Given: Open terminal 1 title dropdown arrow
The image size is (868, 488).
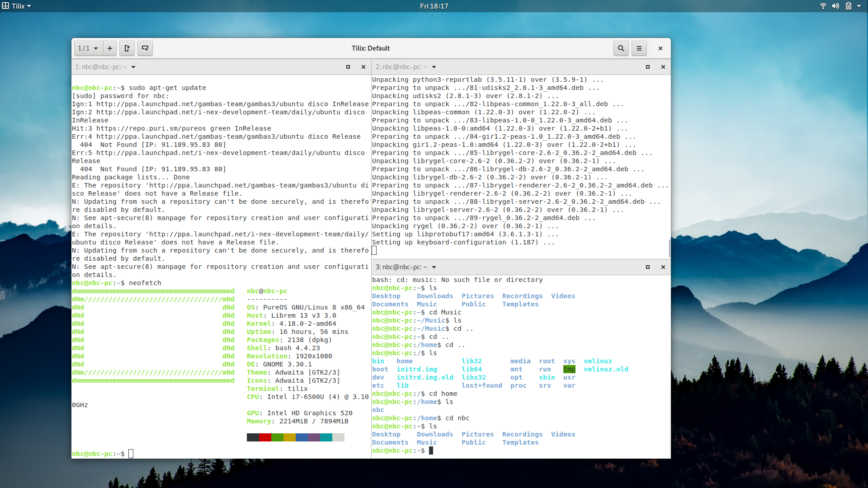Looking at the screenshot, I should [x=133, y=67].
